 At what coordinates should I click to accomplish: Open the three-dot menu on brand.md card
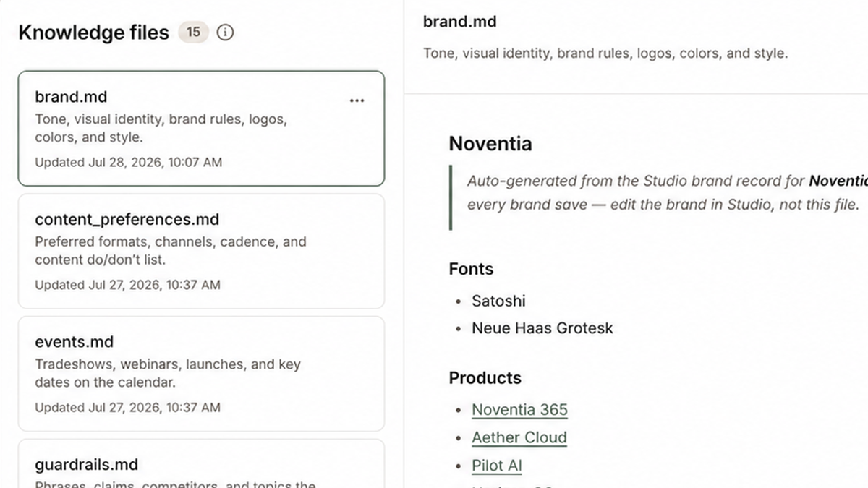(357, 100)
